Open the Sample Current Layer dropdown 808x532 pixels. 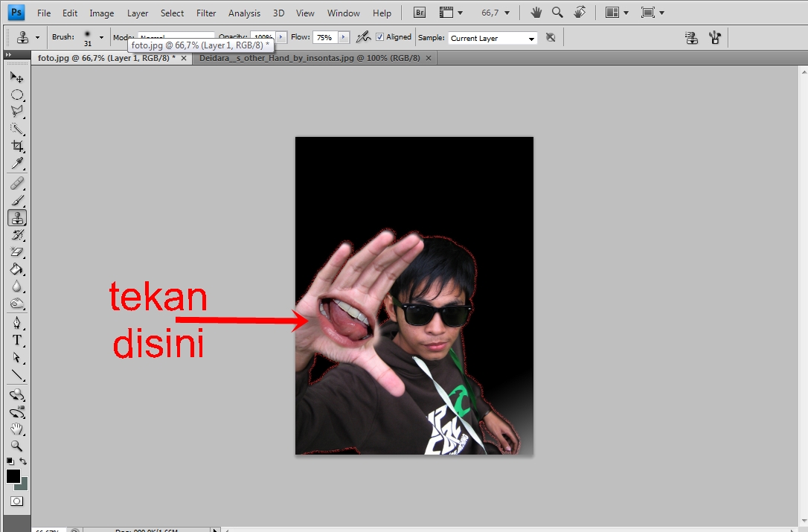(x=493, y=38)
